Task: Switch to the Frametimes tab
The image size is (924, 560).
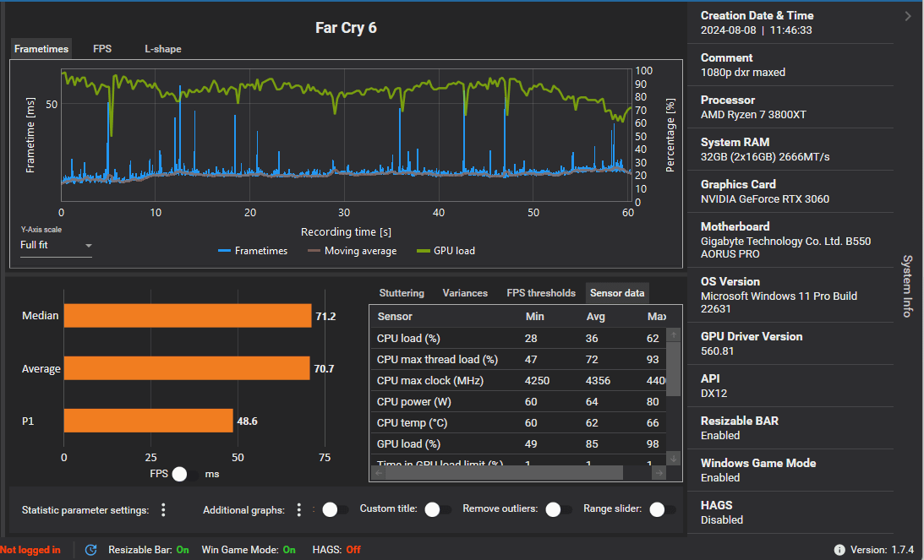Action: (x=41, y=49)
